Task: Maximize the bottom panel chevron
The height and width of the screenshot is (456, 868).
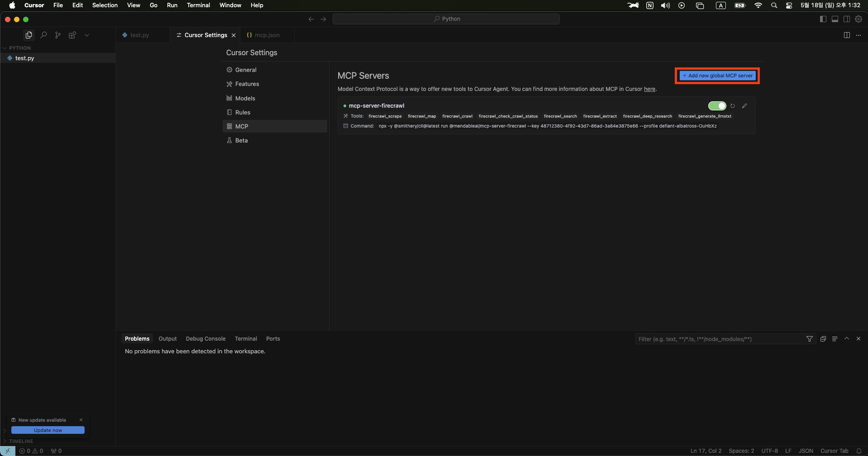Action: 847,338
